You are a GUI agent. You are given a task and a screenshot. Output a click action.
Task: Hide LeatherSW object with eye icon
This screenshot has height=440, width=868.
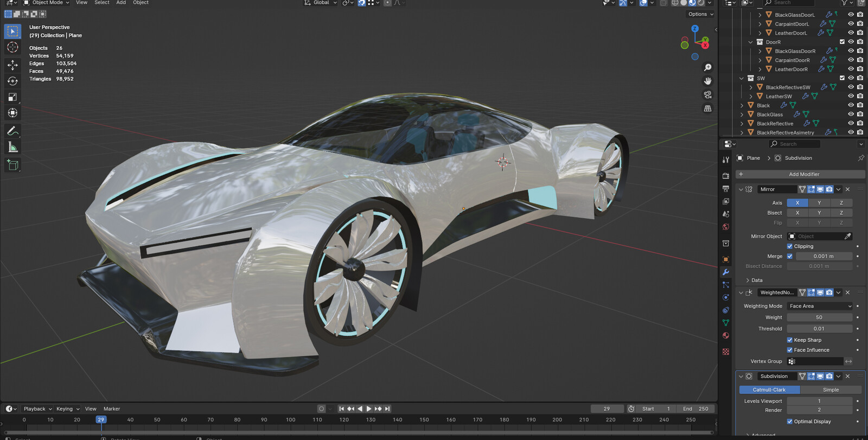click(851, 96)
